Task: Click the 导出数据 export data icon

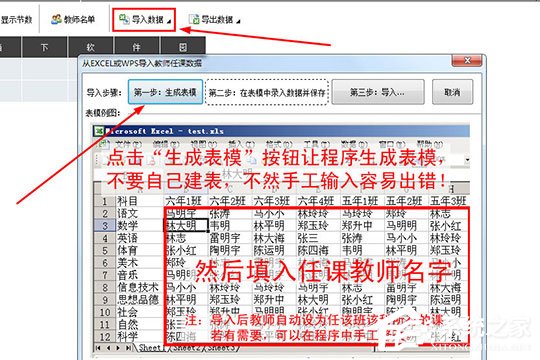Action: [194, 20]
